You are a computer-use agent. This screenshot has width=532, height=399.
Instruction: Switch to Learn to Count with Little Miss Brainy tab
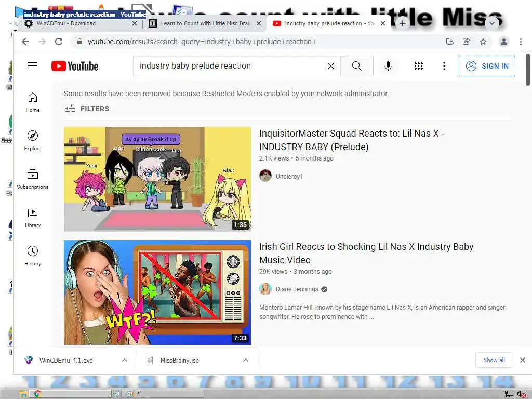(206, 23)
